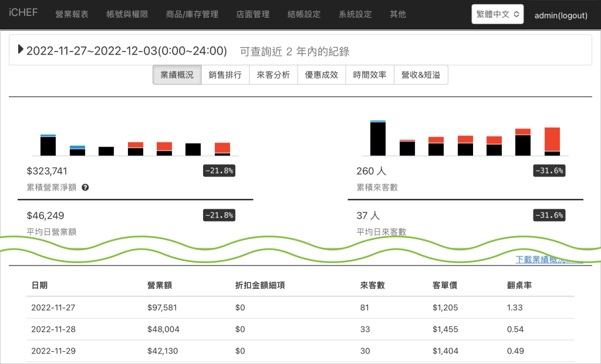
Task: Select the 業績概況 tab
Action: pyautogui.click(x=177, y=75)
